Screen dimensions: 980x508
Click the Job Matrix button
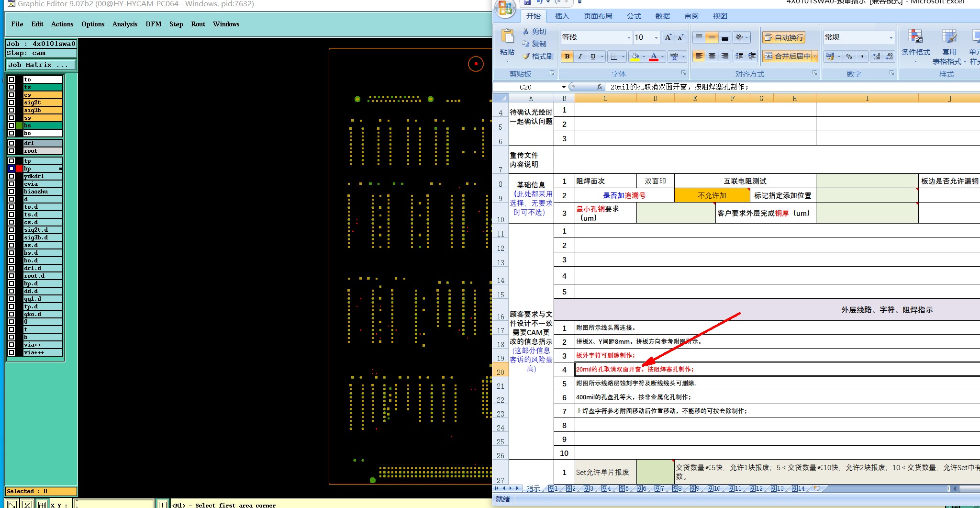[x=41, y=65]
